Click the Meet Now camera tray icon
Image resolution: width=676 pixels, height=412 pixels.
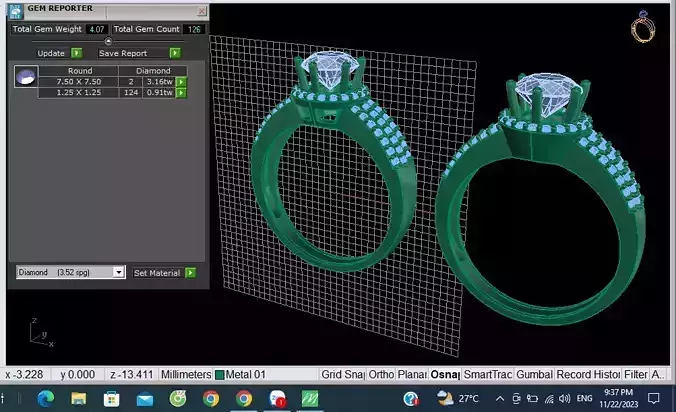[516, 399]
